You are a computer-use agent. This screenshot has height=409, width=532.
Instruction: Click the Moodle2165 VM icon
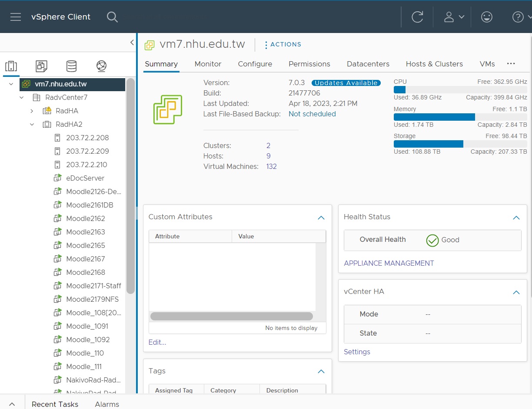57,245
